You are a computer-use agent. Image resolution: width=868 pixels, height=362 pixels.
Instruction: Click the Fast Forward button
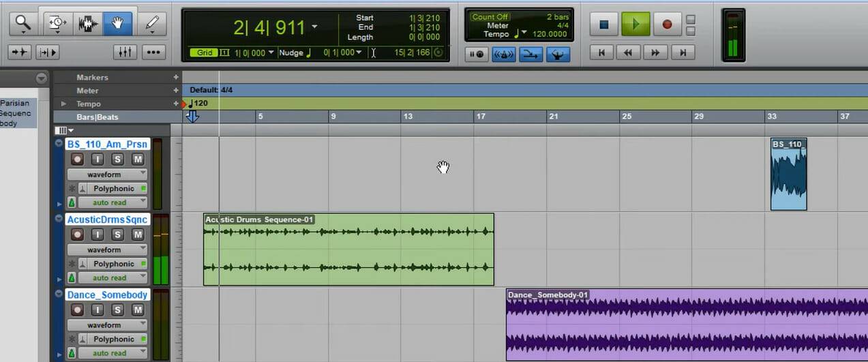(x=655, y=52)
